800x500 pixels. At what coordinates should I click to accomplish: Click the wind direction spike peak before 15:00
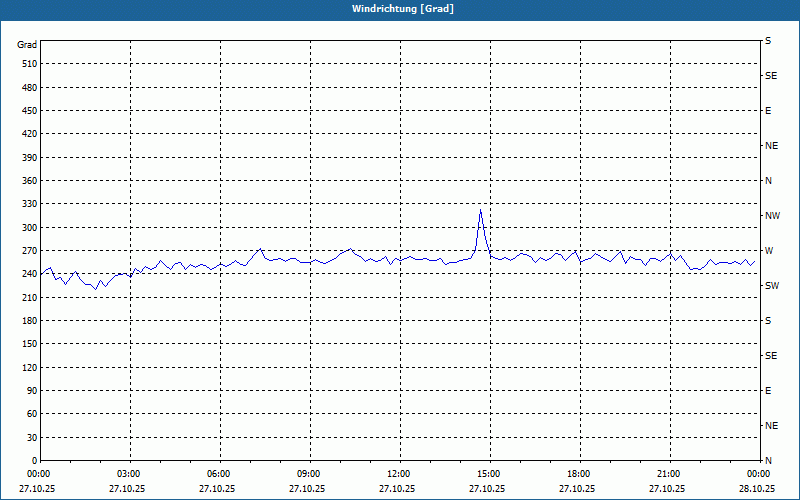480,210
